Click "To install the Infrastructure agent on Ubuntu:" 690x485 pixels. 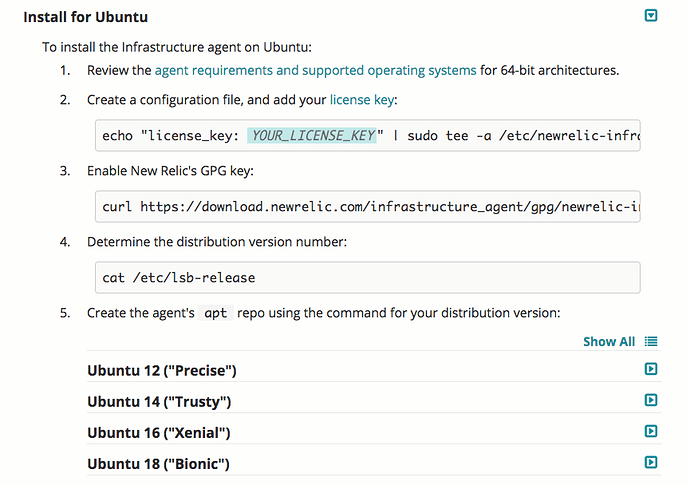(177, 47)
